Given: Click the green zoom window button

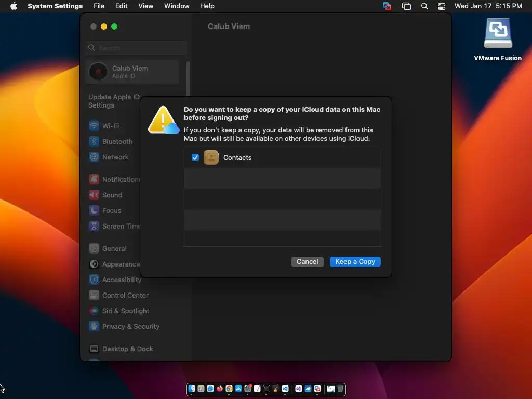Looking at the screenshot, I should 114,26.
